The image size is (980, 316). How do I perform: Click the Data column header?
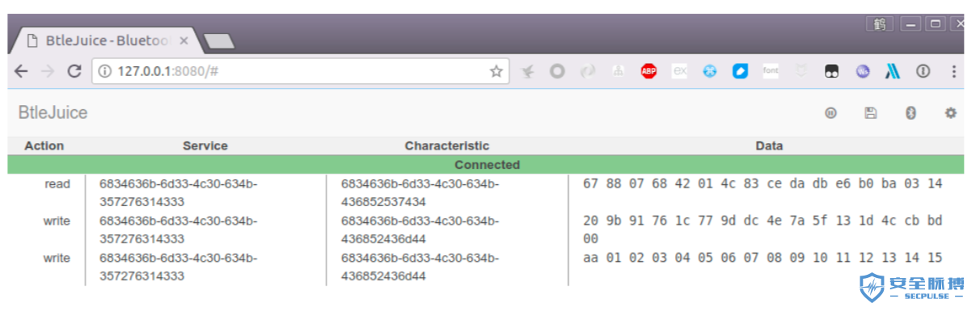(x=769, y=146)
